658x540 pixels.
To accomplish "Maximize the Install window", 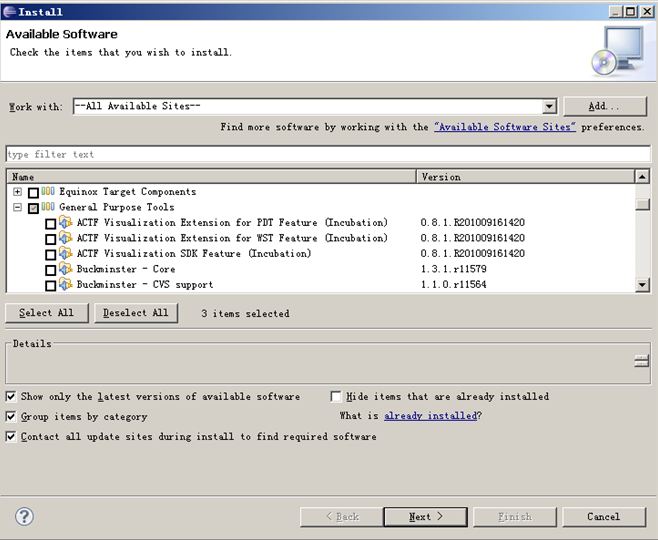I will [x=630, y=11].
